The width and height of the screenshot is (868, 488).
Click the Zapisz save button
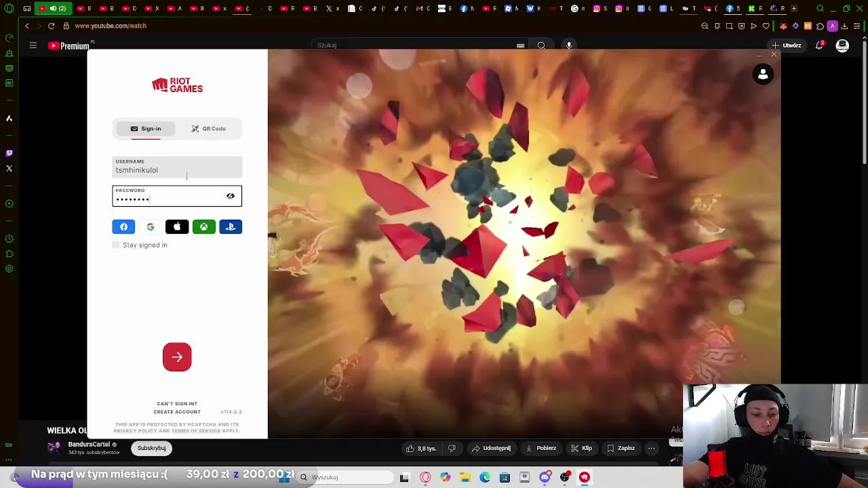(620, 448)
